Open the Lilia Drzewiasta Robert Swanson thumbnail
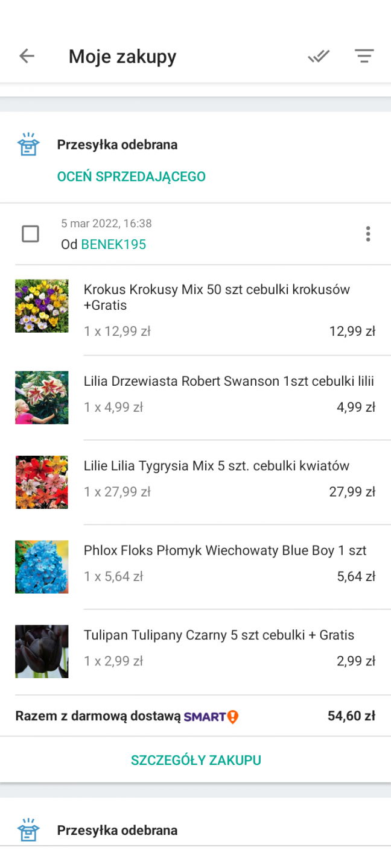Screen dimensions: 391x868 [42, 398]
